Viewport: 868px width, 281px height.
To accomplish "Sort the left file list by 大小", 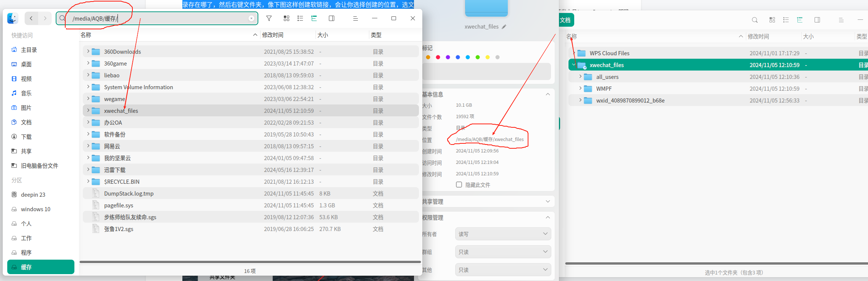I will 323,35.
